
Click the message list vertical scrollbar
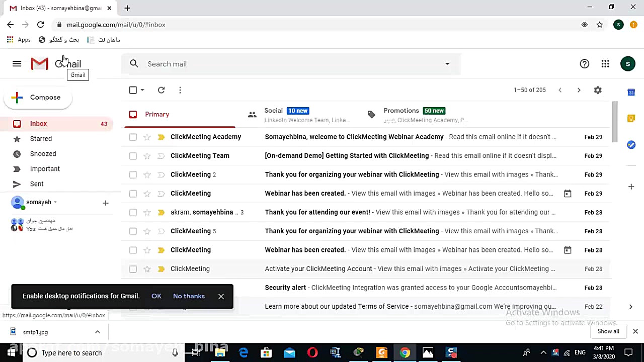tap(614, 122)
